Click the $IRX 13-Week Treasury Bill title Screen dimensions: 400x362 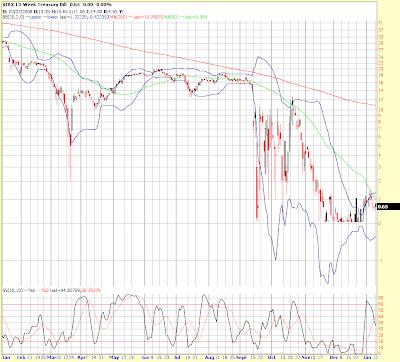pos(34,5)
